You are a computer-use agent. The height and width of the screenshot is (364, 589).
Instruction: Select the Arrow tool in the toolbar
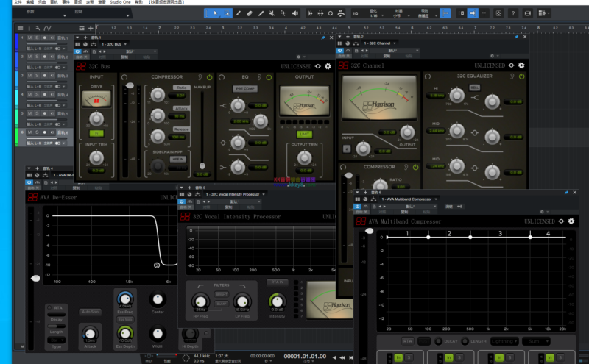215,13
